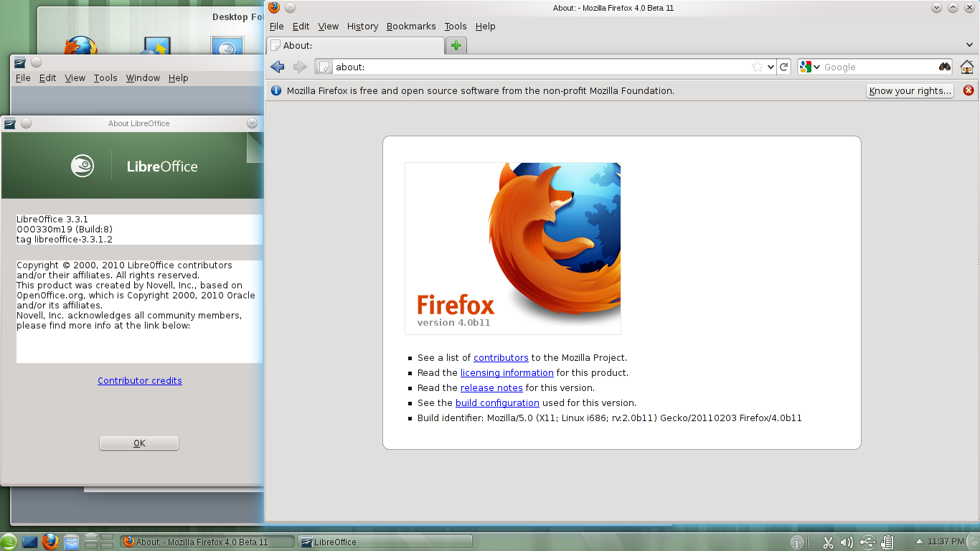980x551 pixels.
Task: Click 'LibreOffice 3.3.1' version text
Action: 52,219
